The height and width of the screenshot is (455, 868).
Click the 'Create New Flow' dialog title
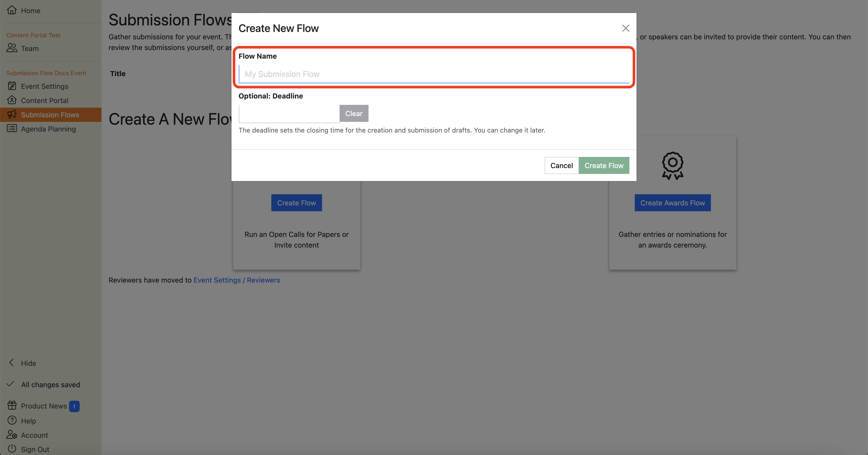coord(278,28)
